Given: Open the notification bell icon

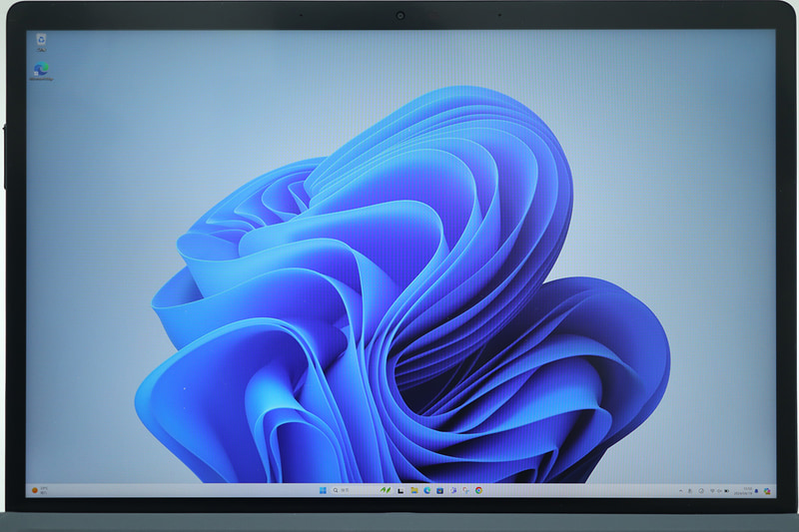Looking at the screenshot, I should pyautogui.click(x=756, y=491).
